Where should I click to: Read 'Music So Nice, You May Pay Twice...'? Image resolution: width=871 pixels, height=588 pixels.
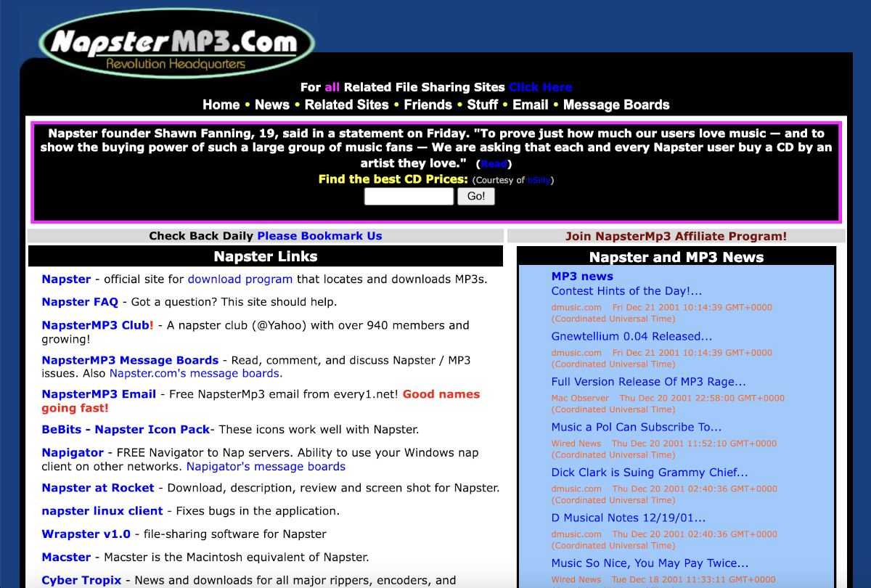pyautogui.click(x=650, y=563)
